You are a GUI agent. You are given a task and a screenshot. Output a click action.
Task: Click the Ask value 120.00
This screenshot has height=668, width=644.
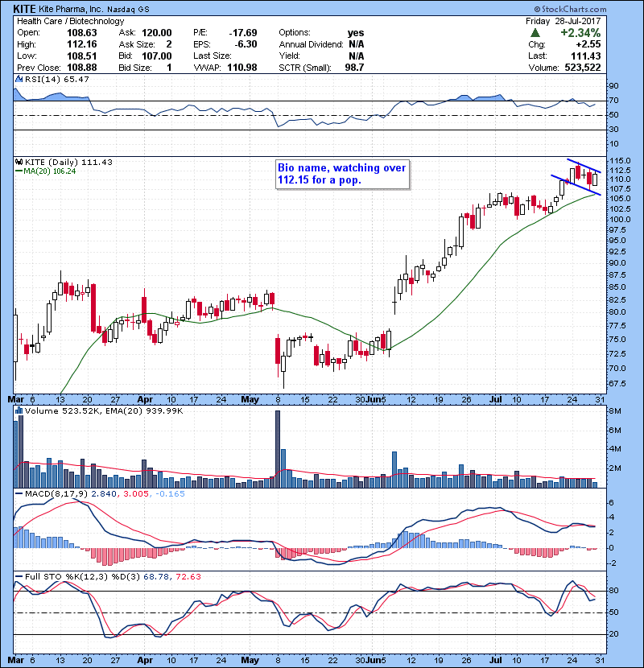[x=157, y=33]
